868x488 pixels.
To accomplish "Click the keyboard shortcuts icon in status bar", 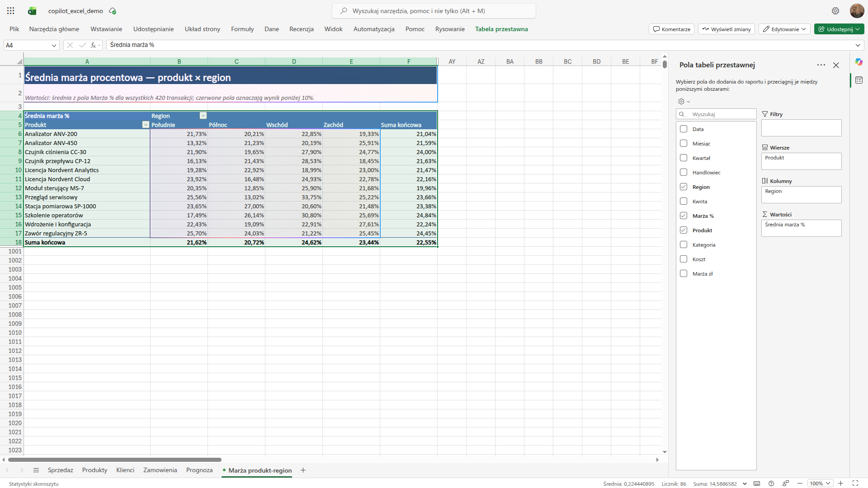I will [x=757, y=483].
